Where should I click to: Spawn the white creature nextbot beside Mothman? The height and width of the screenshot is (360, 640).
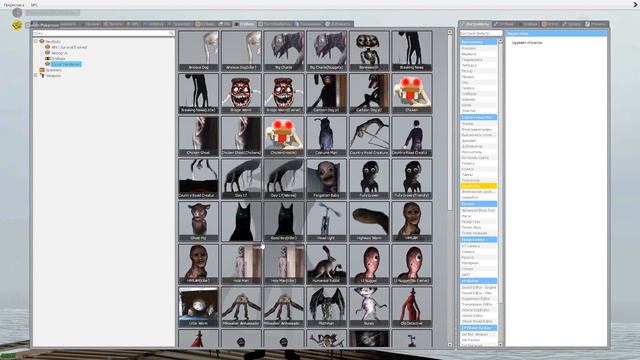[369, 307]
